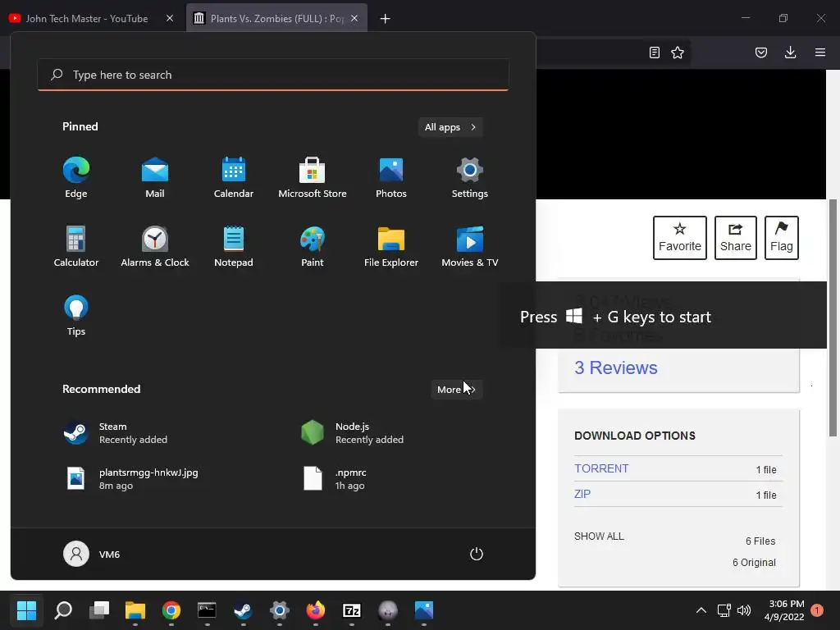Launch the Photos app
This screenshot has width=840, height=630.
point(391,178)
